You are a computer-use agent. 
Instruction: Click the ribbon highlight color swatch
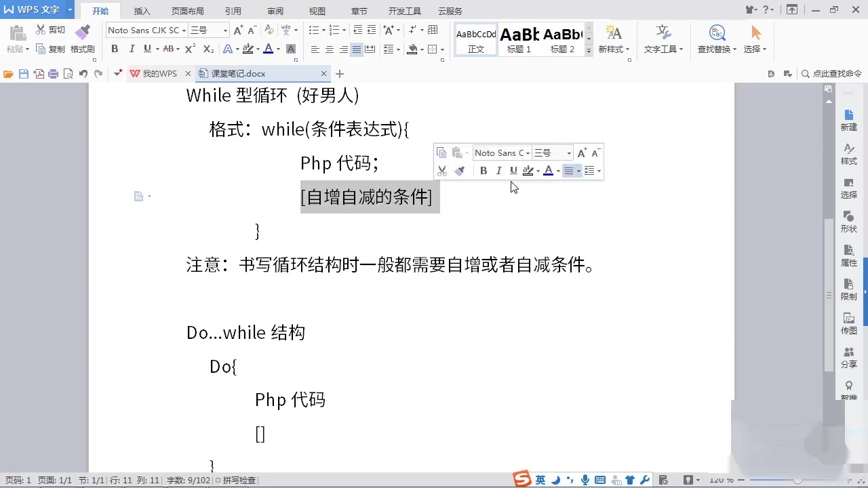click(x=248, y=49)
